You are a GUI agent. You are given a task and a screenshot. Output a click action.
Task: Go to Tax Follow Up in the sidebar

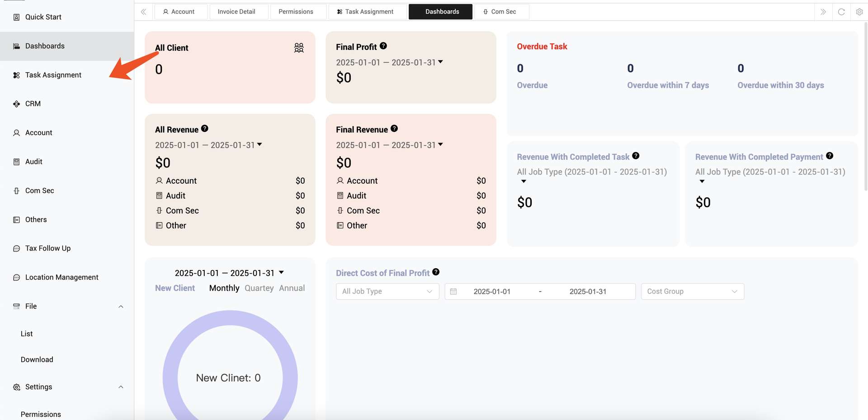[x=48, y=248]
